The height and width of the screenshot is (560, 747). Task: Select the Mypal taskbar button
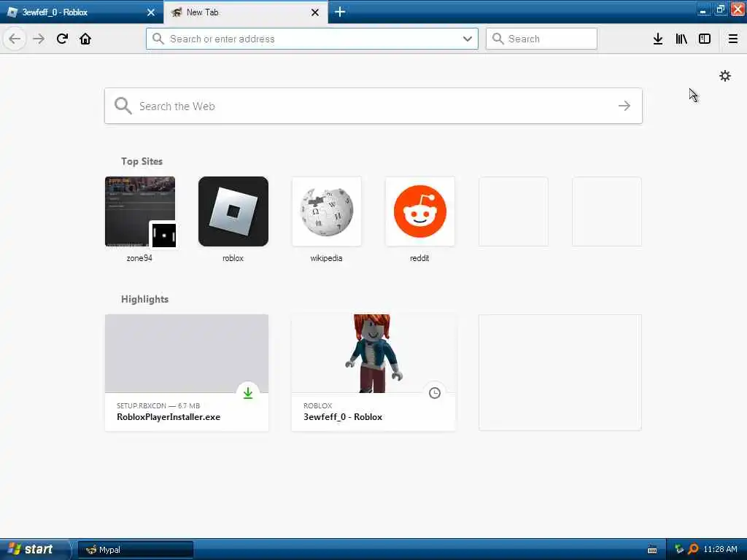point(135,550)
